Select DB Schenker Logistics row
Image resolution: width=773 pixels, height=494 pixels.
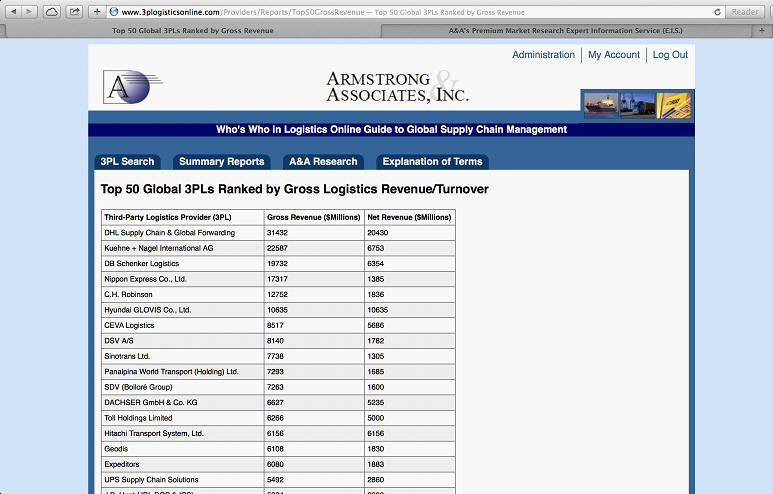(x=278, y=264)
